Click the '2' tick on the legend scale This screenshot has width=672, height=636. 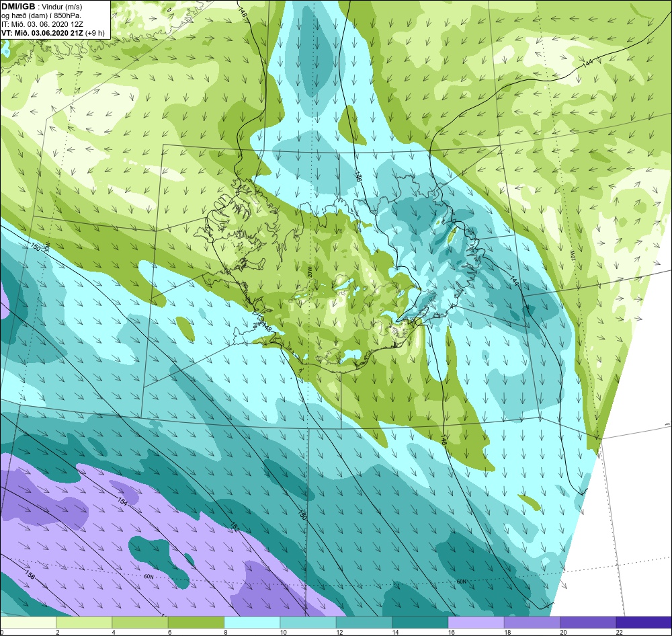[58, 632]
